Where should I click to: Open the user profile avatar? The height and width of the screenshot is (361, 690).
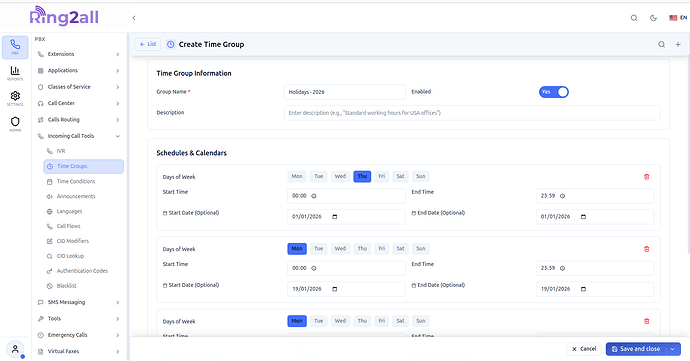tap(15, 350)
